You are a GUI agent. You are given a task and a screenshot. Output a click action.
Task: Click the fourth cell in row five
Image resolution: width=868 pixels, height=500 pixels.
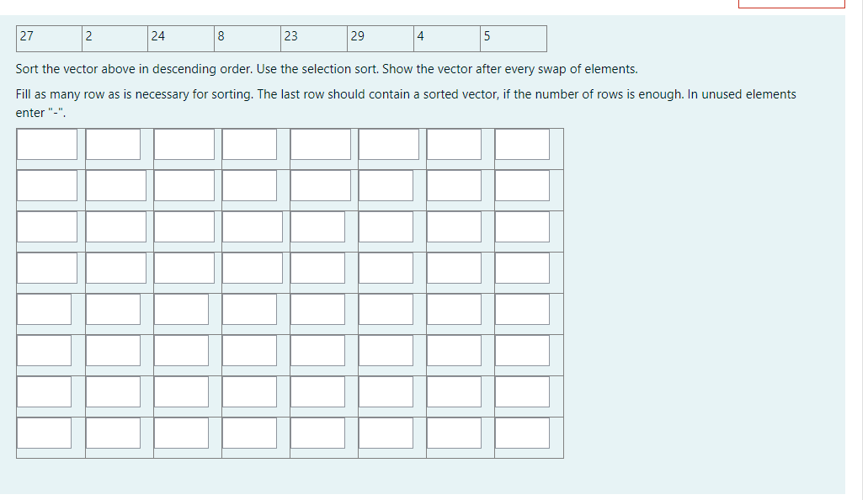[x=249, y=309]
